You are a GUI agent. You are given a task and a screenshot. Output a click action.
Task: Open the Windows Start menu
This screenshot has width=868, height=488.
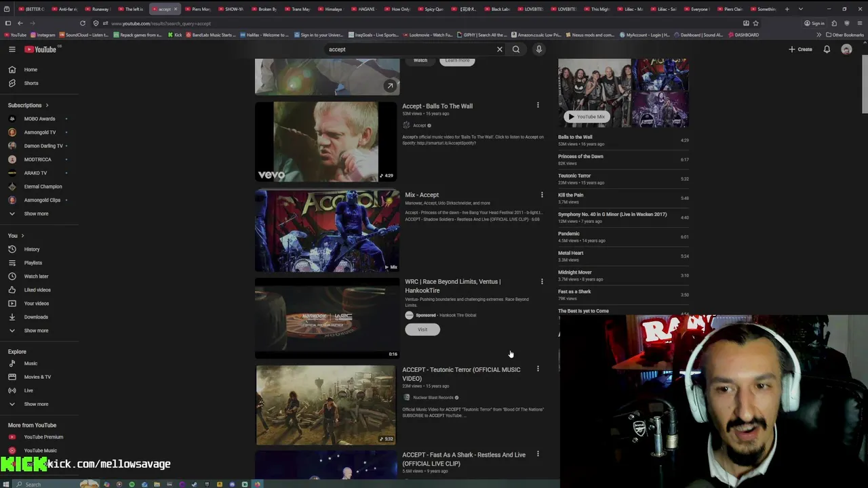click(7, 484)
